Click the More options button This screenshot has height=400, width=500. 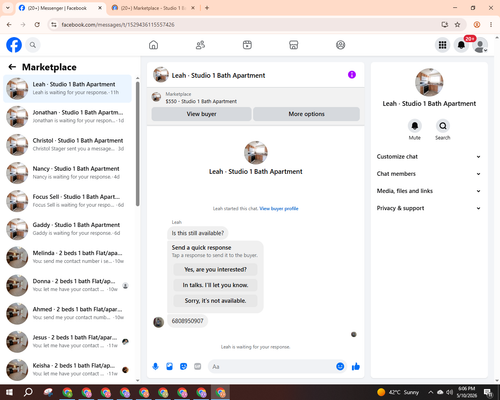[x=306, y=114]
